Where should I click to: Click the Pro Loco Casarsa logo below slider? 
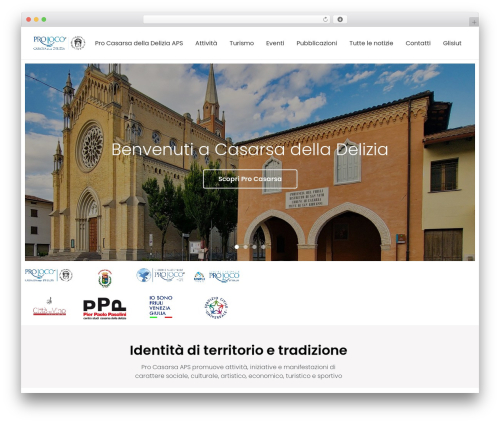(x=49, y=275)
